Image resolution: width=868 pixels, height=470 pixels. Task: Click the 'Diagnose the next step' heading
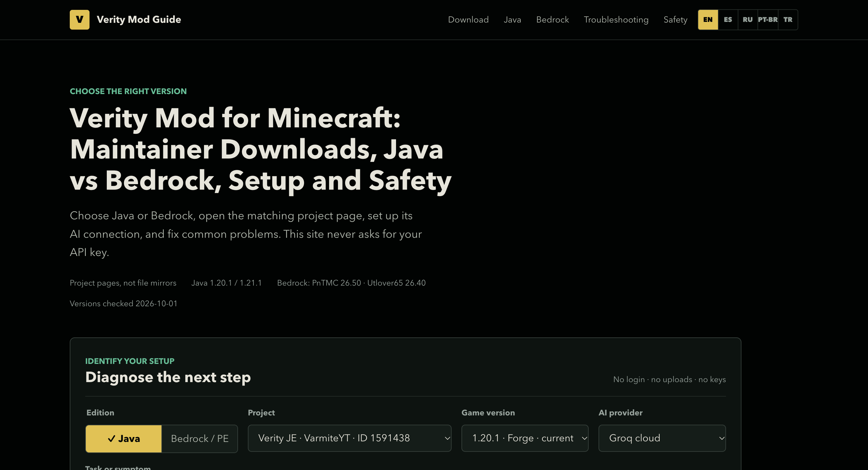[x=168, y=377]
